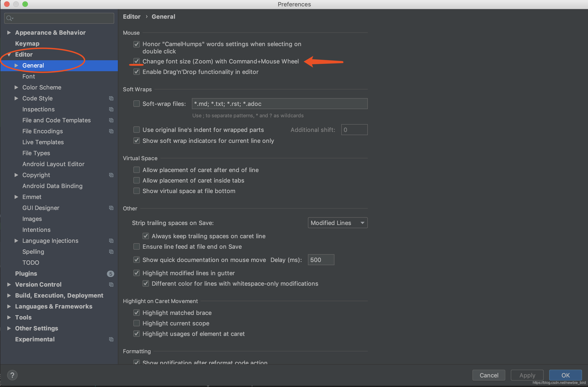
Task: Select the Editor General menu item
Action: click(x=33, y=65)
